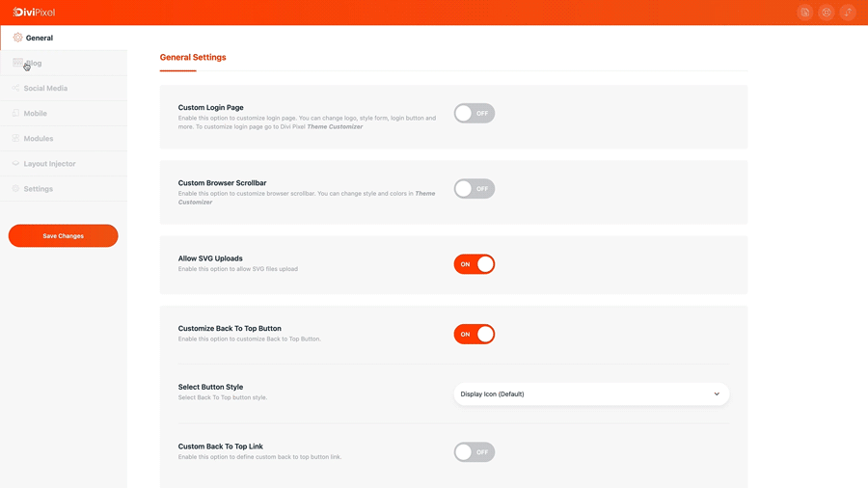Click the DiviPixel logo
868x488 pixels.
[34, 13]
